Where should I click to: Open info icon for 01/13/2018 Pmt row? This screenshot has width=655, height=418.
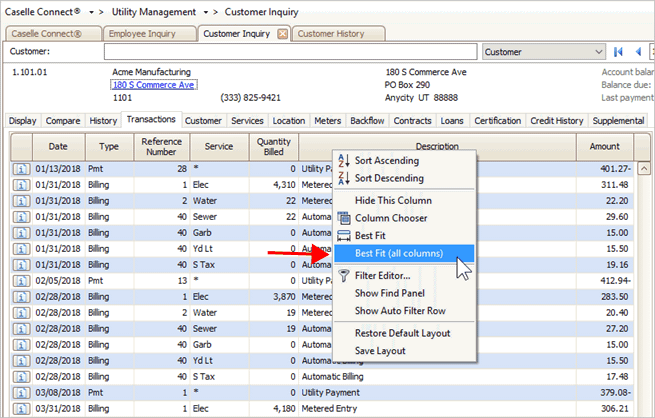tap(21, 169)
